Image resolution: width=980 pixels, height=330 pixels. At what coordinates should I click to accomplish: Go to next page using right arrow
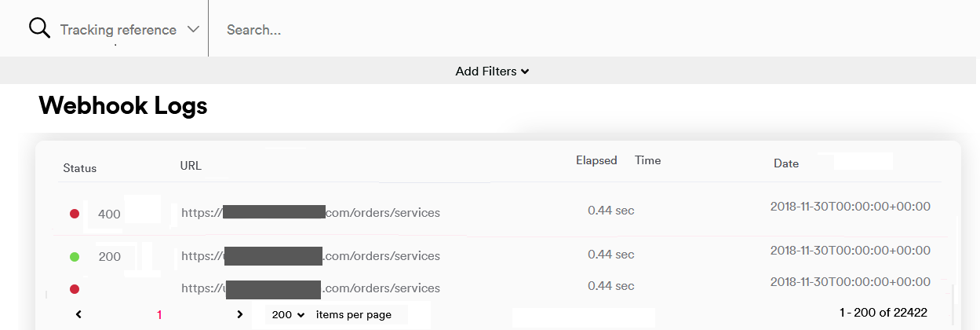pos(240,314)
